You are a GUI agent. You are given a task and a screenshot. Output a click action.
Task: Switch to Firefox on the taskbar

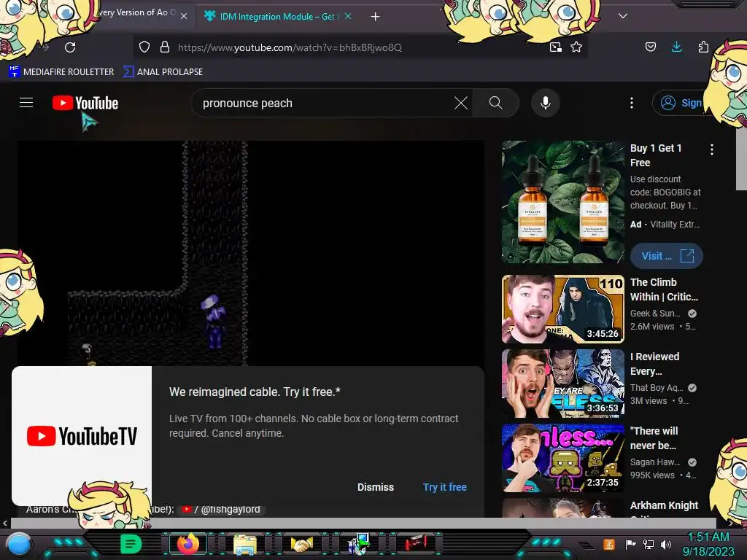[x=188, y=544]
